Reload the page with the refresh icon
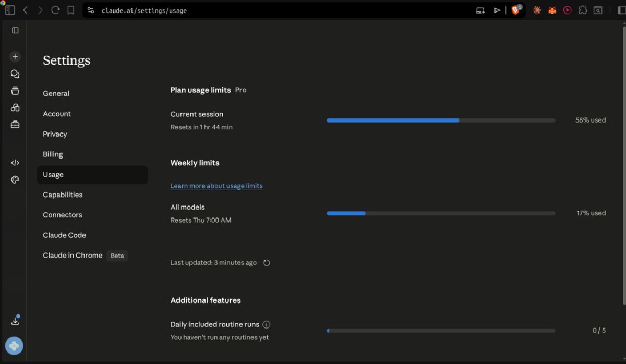This screenshot has width=626, height=364. tap(55, 10)
